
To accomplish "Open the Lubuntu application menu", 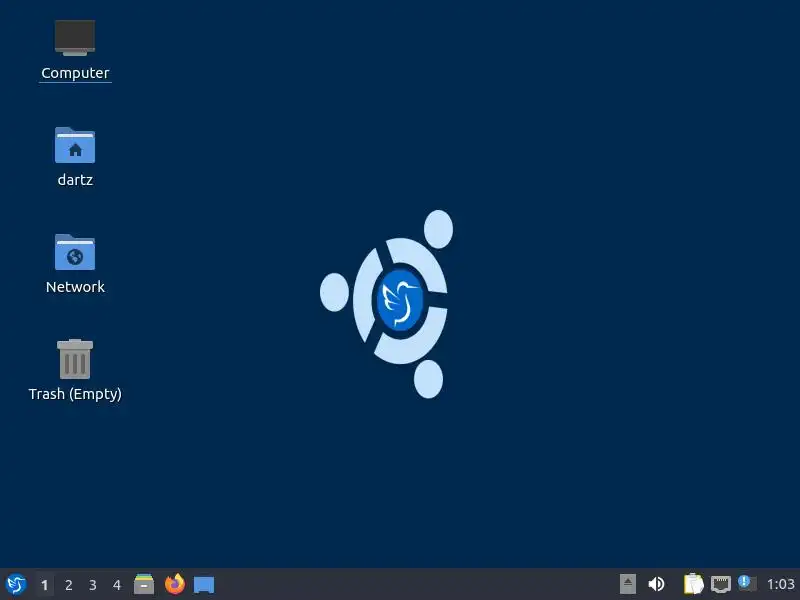I will pos(16,584).
